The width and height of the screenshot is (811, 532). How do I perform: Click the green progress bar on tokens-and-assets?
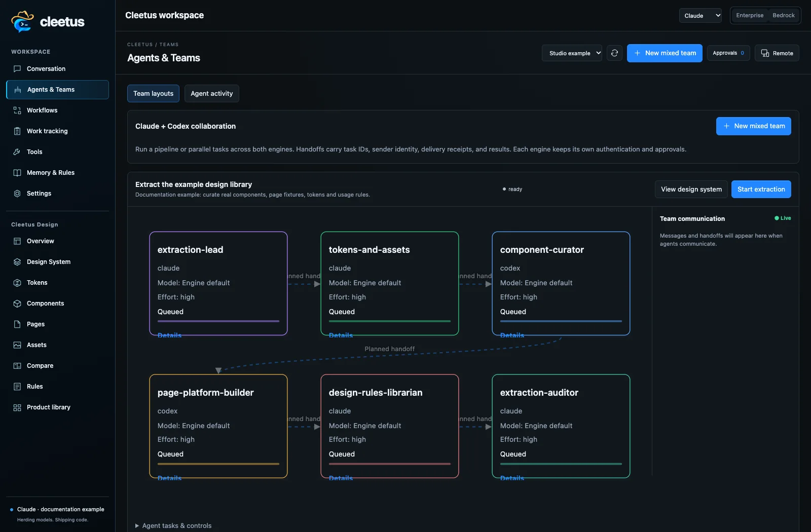[x=390, y=321]
